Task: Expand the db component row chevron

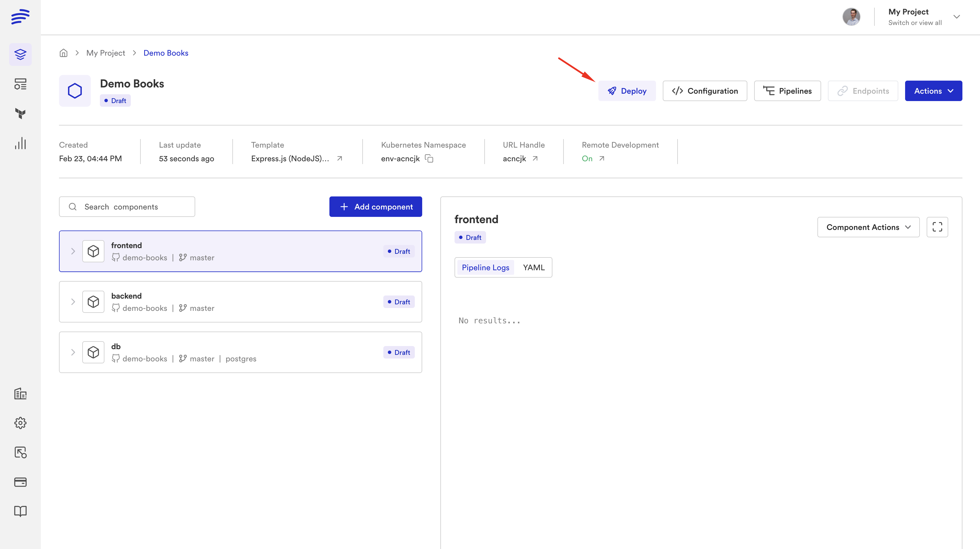Action: 73,352
